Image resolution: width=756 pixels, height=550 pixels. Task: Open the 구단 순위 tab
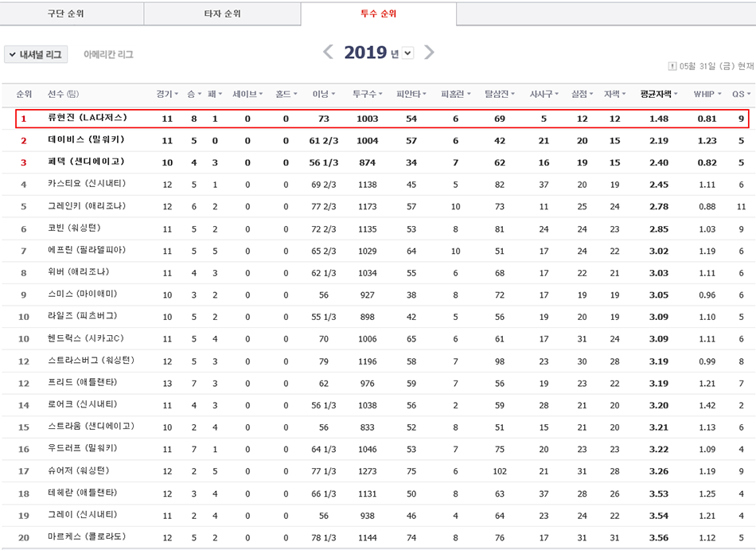72,14
